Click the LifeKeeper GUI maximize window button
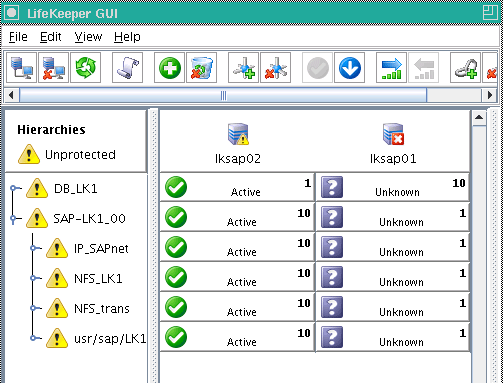The image size is (503, 383). [490, 13]
